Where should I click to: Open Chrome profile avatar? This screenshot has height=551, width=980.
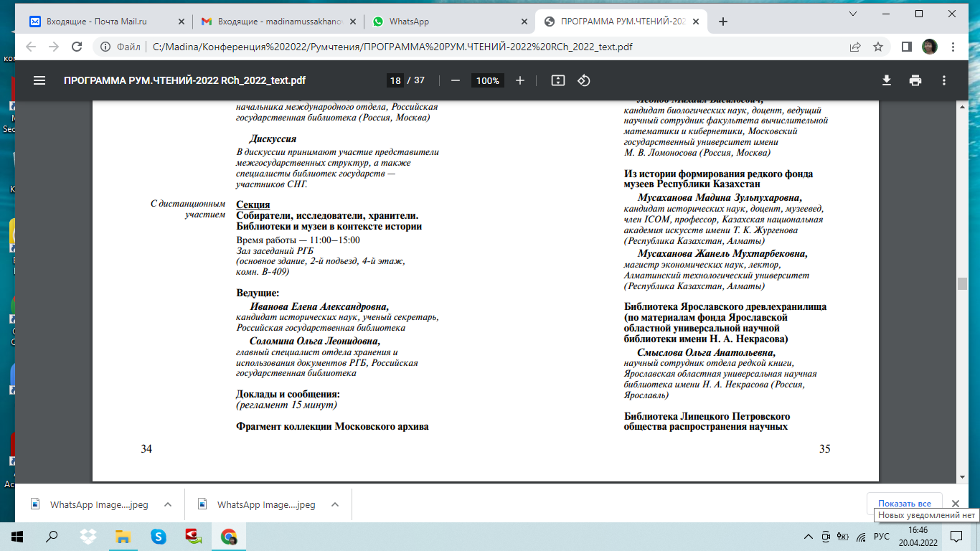[x=930, y=47]
